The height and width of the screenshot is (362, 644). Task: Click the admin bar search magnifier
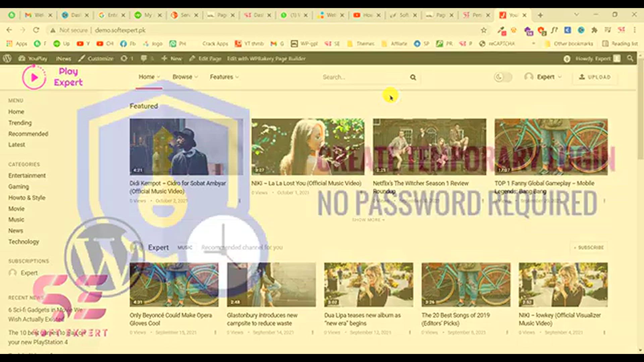(x=630, y=58)
